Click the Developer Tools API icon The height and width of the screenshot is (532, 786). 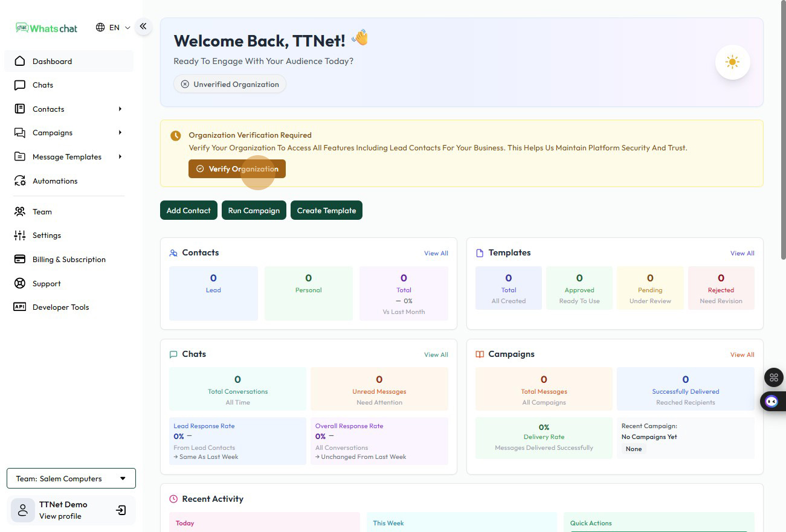tap(20, 307)
